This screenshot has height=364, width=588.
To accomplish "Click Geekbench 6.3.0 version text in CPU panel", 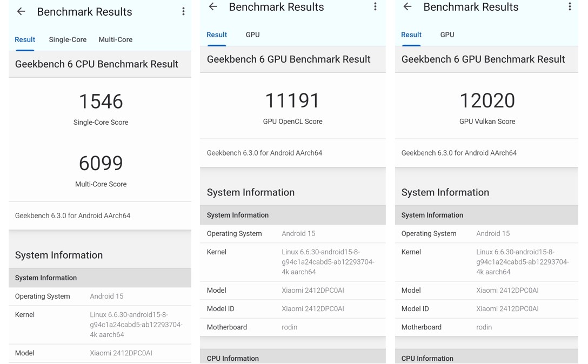I will [73, 215].
